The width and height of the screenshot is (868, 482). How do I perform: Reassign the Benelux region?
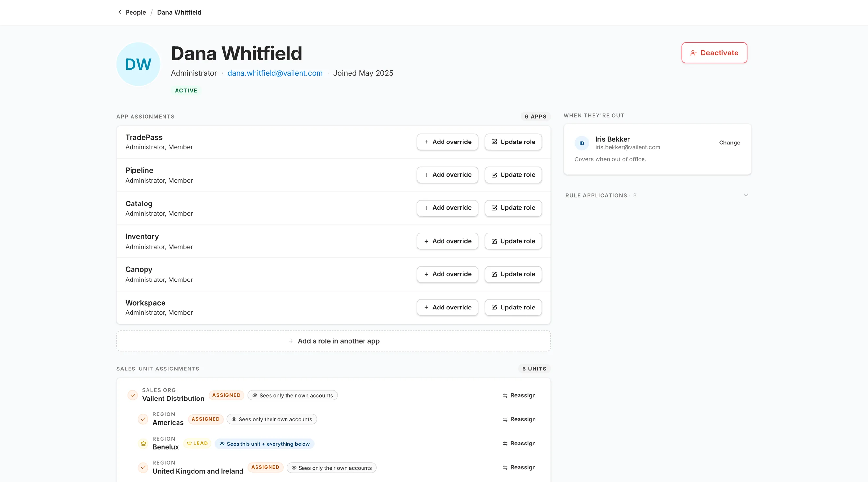[519, 443]
